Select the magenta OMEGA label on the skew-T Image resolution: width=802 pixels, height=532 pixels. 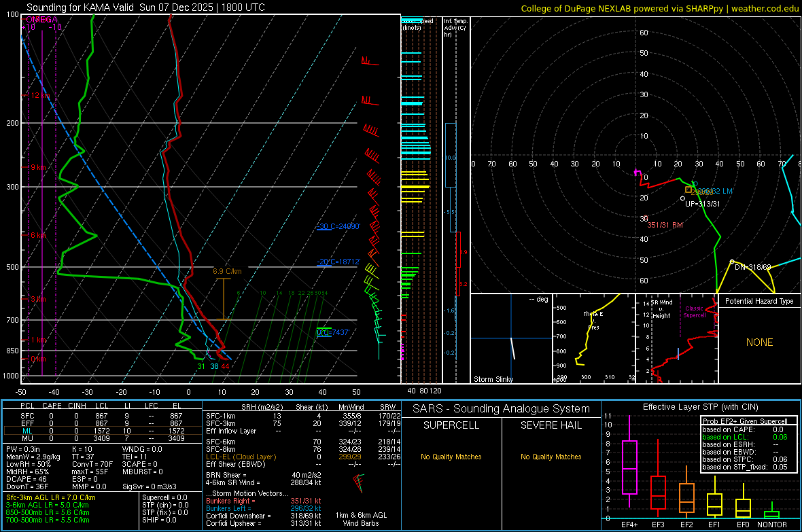point(41,20)
